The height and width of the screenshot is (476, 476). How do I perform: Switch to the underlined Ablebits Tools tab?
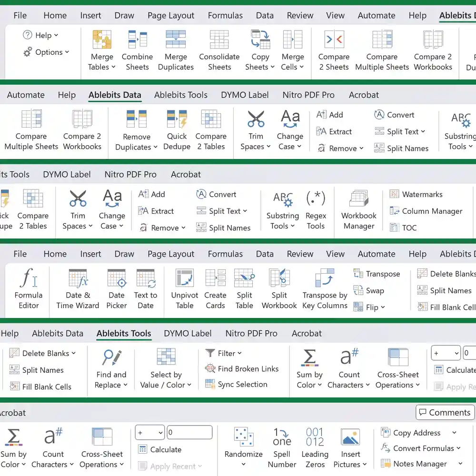point(124,334)
